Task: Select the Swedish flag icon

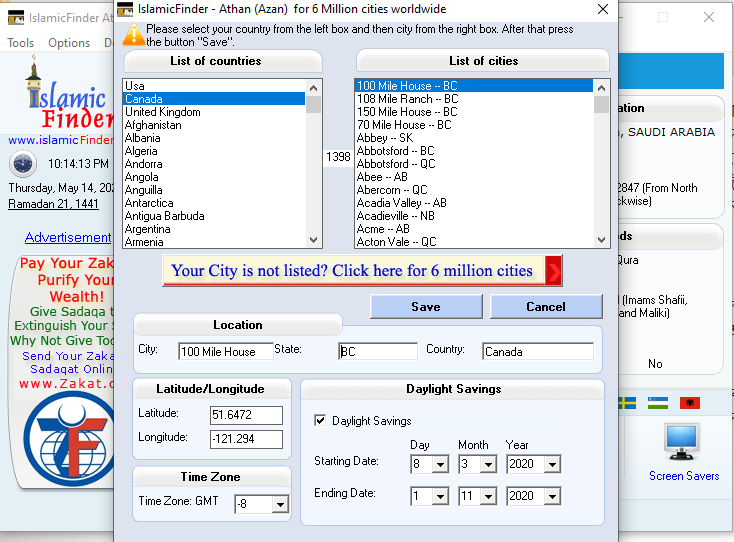Action: [x=627, y=403]
